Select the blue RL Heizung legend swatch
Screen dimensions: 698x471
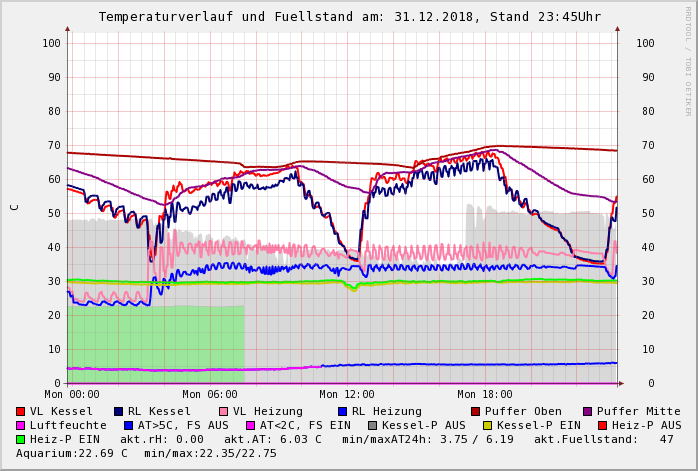342,411
